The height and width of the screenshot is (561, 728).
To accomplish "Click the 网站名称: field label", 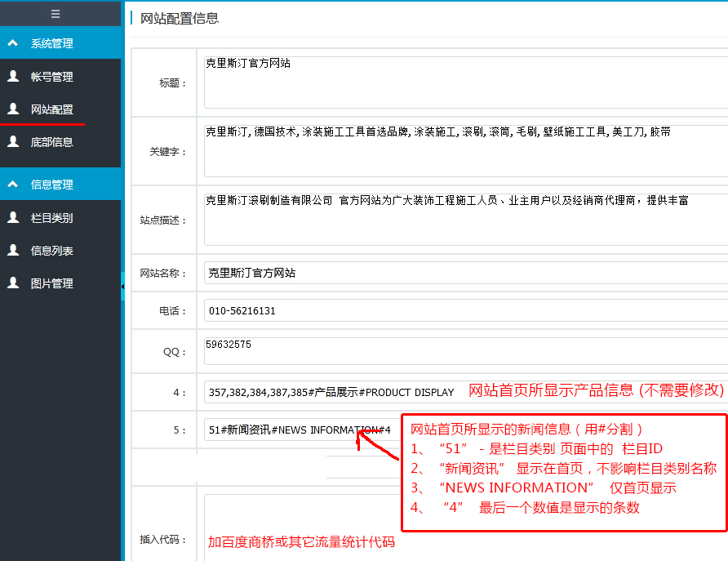I will click(x=163, y=273).
